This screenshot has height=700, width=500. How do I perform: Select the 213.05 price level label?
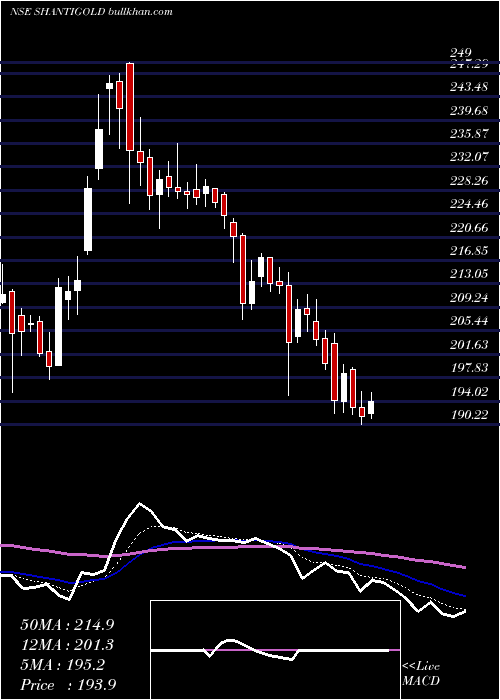469,274
